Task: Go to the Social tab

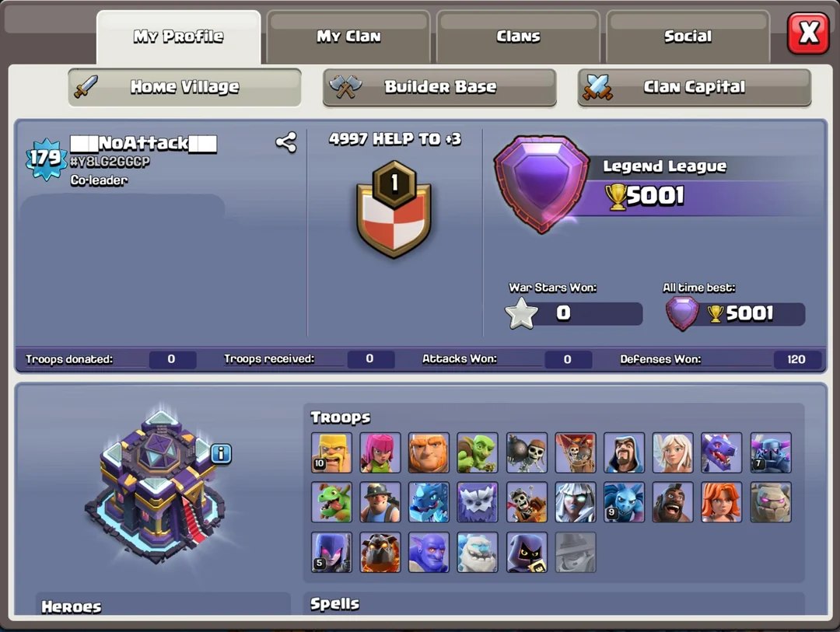Action: pyautogui.click(x=688, y=37)
